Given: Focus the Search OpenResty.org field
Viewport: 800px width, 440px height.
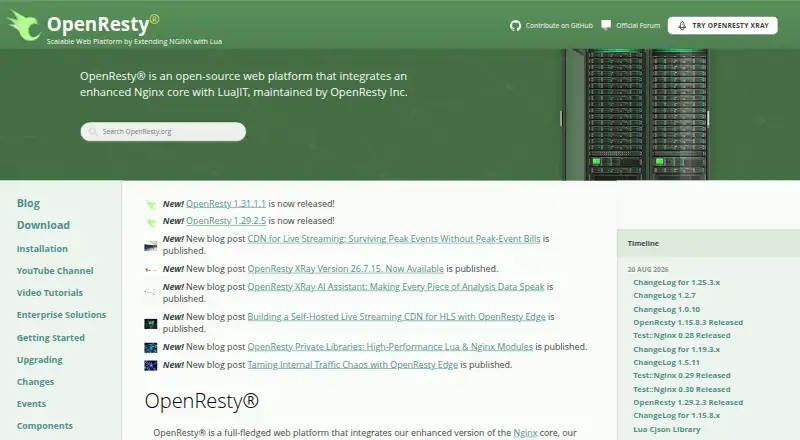Looking at the screenshot, I should point(163,132).
